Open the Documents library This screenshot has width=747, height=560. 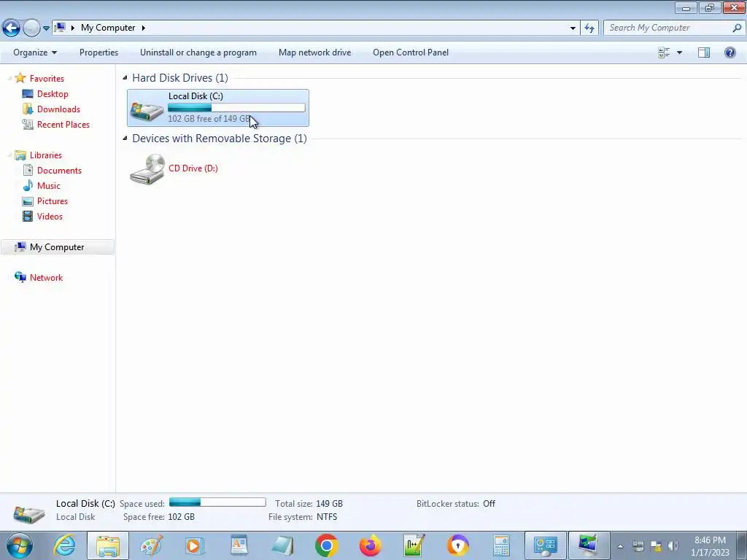pyautogui.click(x=59, y=171)
